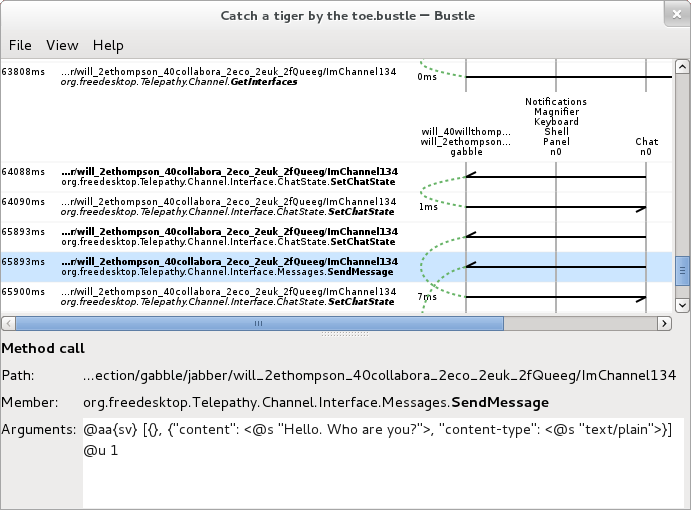Select the 63808ms GetInterfaces row
Screen dimensions: 691x510
click(337, 77)
